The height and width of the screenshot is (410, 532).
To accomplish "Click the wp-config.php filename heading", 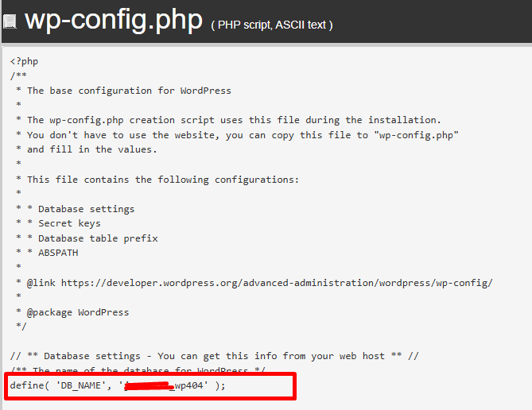I will [x=113, y=21].
